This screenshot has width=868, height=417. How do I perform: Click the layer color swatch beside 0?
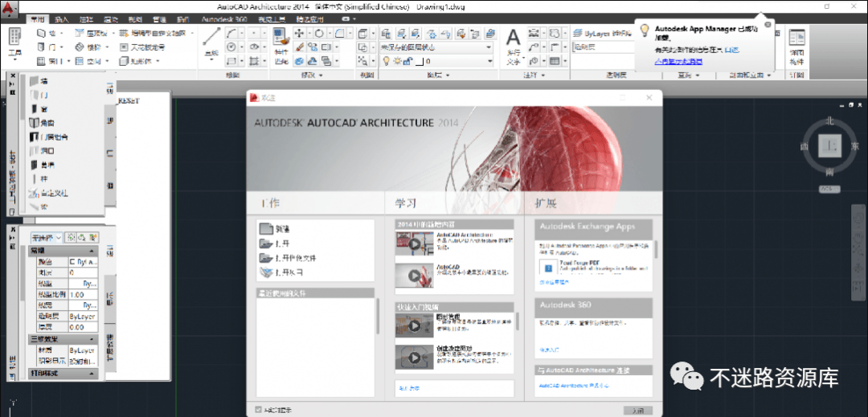tap(420, 61)
